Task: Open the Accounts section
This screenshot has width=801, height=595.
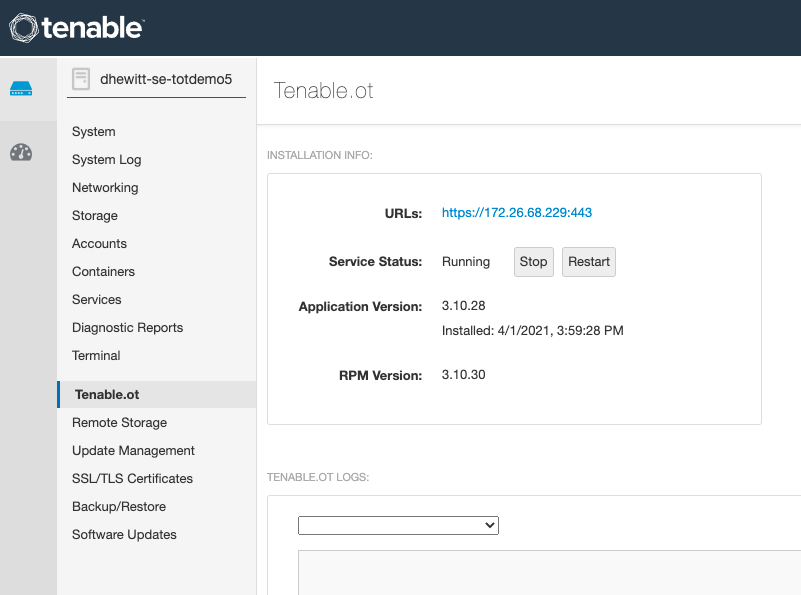Action: (x=99, y=243)
